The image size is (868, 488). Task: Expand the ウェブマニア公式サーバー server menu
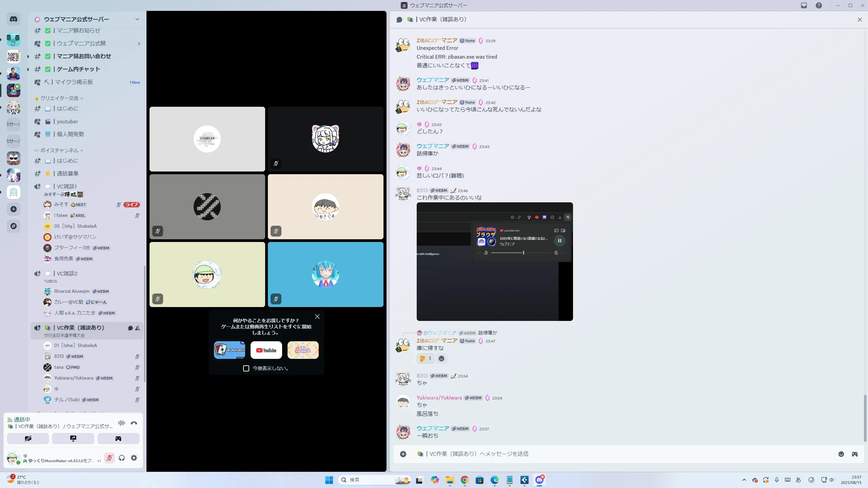click(x=137, y=19)
